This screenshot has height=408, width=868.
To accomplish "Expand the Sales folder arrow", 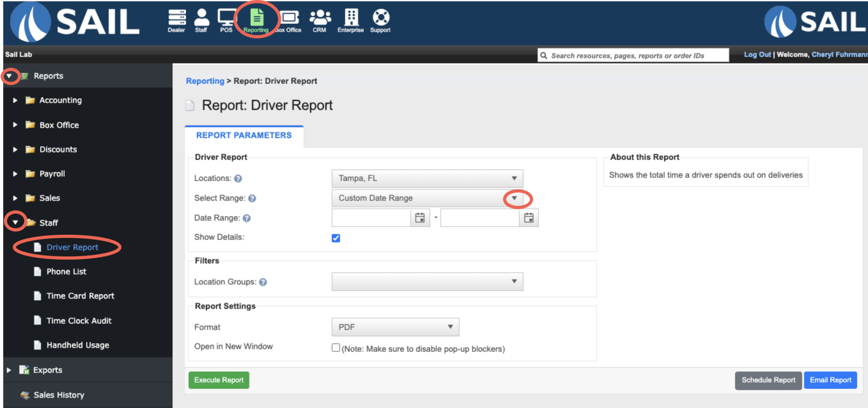I will (x=15, y=198).
